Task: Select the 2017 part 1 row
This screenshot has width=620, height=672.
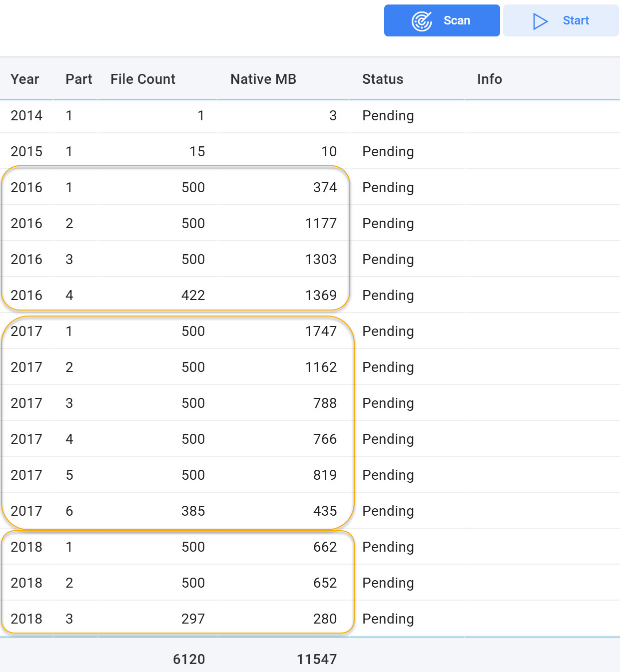Action: [x=310, y=332]
